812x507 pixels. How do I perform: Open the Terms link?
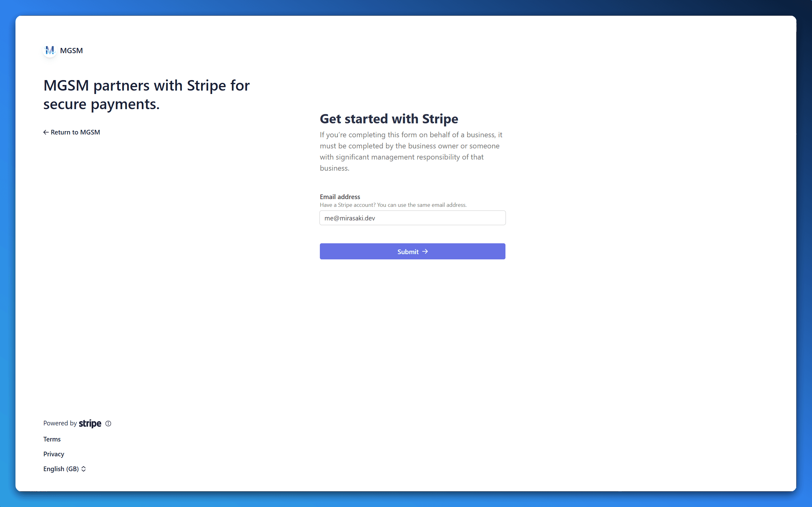click(x=52, y=439)
